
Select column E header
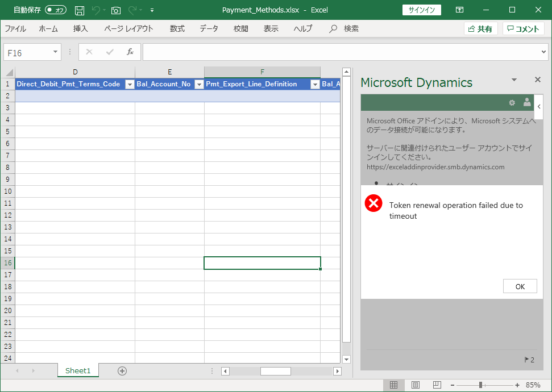pyautogui.click(x=169, y=72)
